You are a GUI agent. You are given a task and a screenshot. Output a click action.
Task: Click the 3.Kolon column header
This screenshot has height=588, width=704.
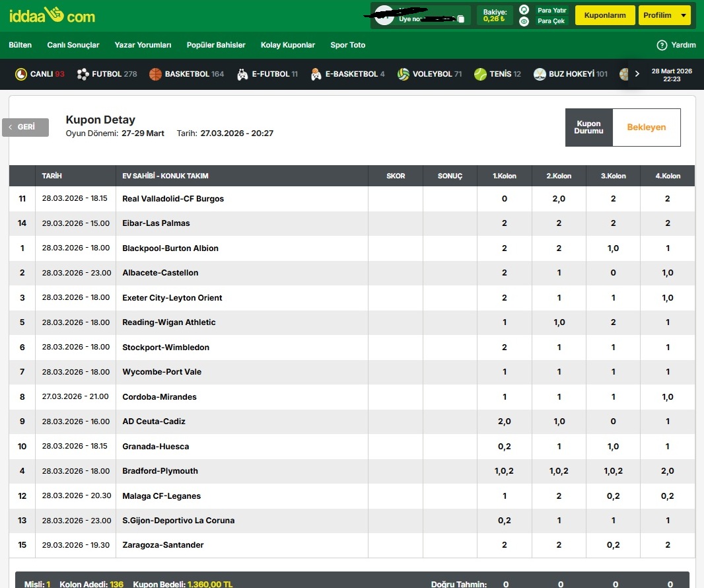point(614,176)
